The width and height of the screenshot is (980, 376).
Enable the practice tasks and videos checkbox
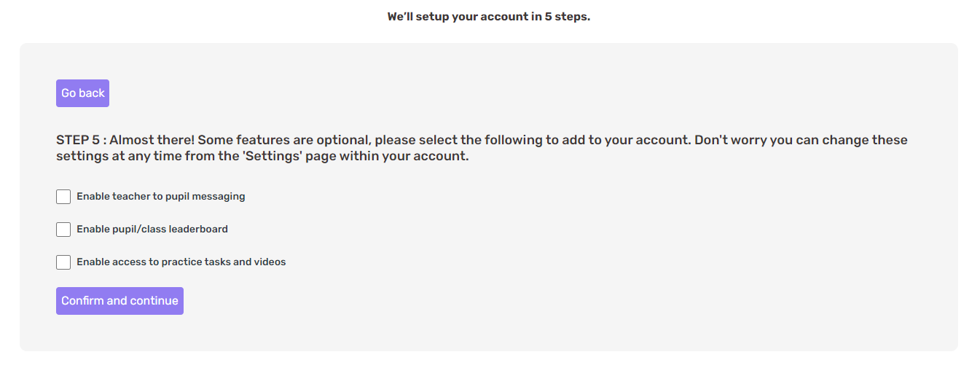[63, 262]
